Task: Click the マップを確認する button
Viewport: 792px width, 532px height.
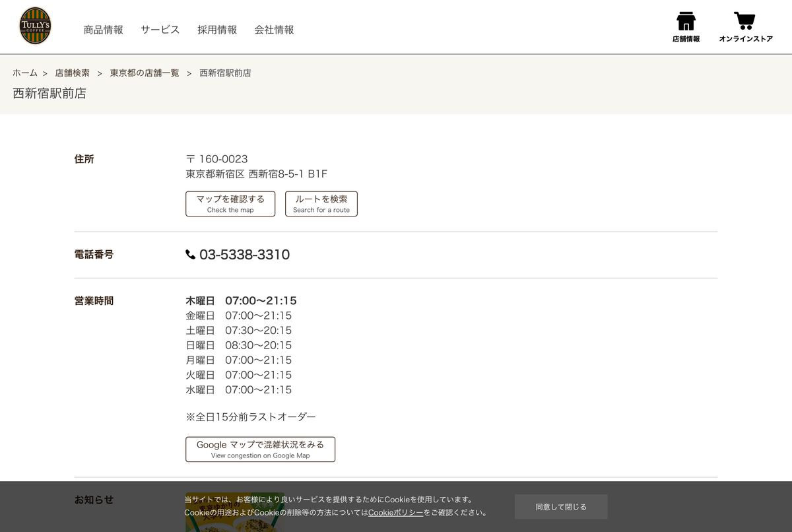Action: 230,204
